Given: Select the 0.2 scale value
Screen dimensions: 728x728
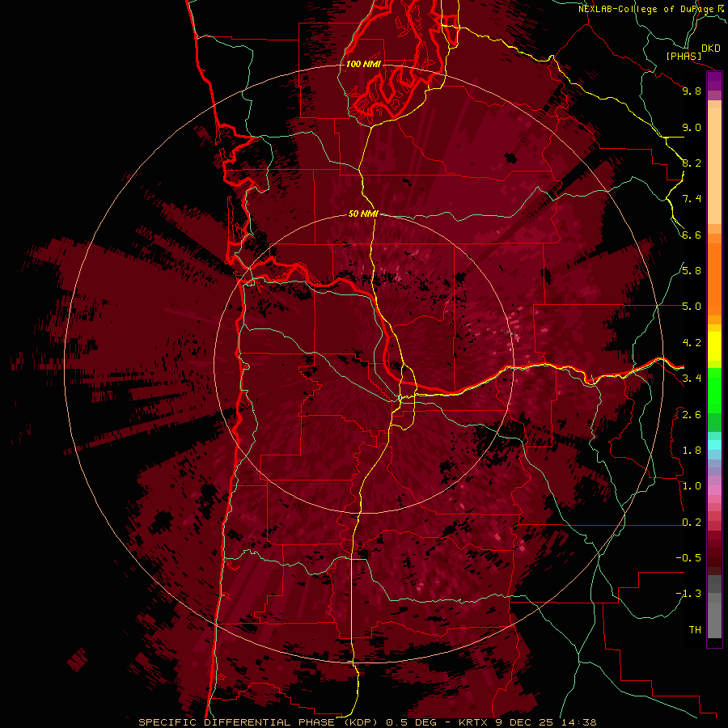Looking at the screenshot, I should pyautogui.click(x=692, y=523).
